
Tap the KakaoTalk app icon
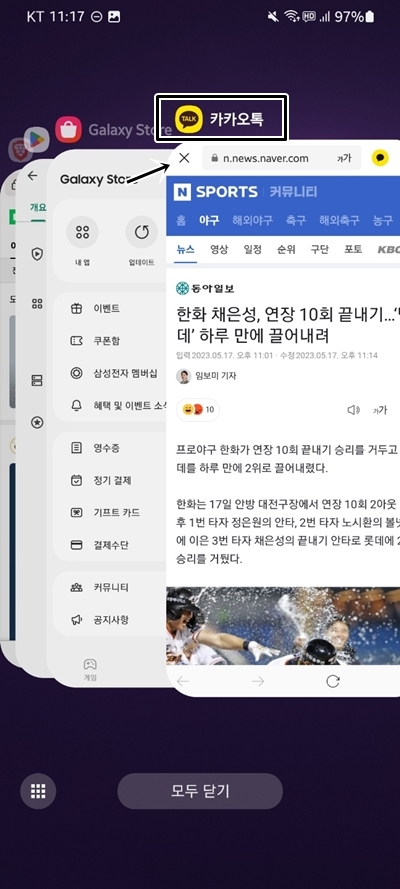pyautogui.click(x=189, y=119)
